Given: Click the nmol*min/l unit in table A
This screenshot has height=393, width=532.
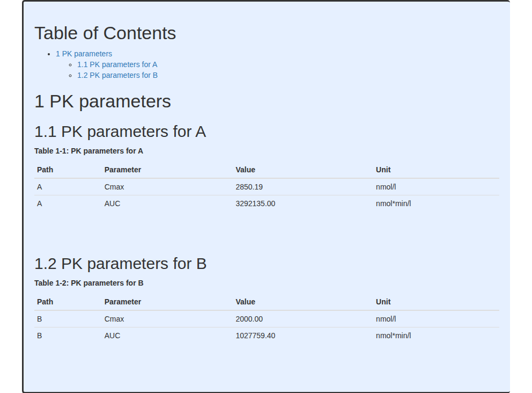Looking at the screenshot, I should 393,204.
